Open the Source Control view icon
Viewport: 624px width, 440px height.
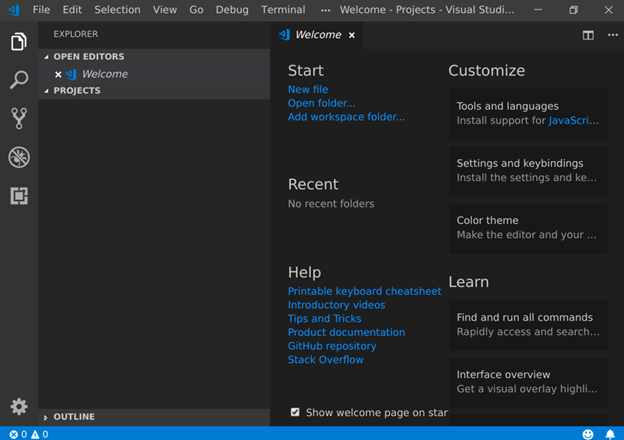coord(19,118)
